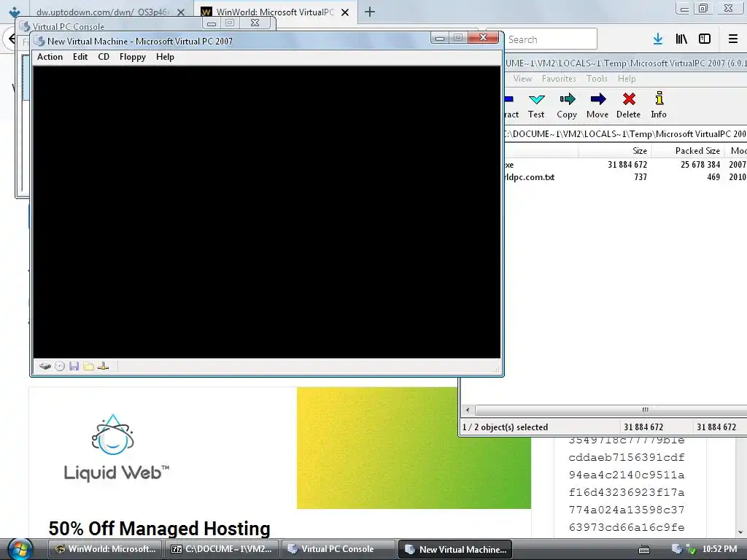Close the dw.uptodown.com browser tab
This screenshot has width=747, height=560.
coord(181,12)
